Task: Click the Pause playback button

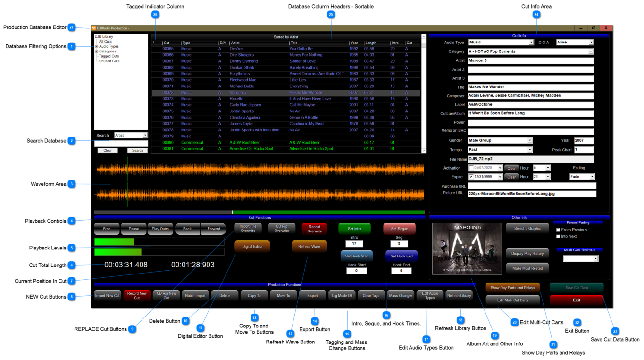Action: click(x=134, y=229)
